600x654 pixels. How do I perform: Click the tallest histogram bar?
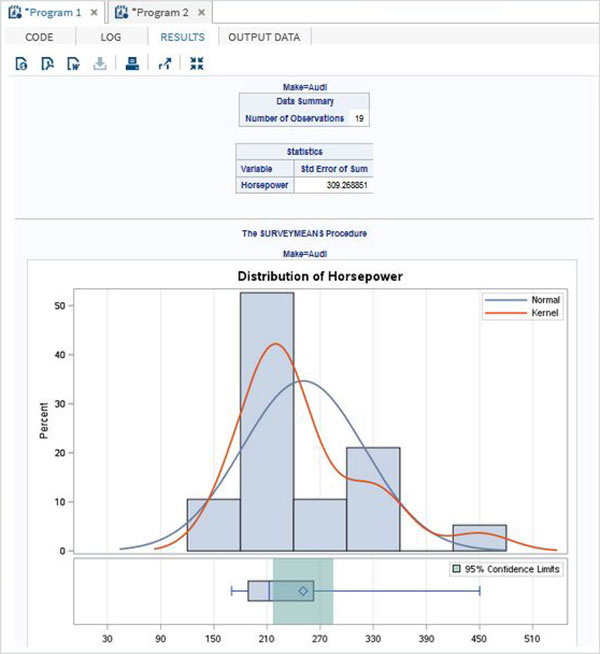click(x=267, y=421)
